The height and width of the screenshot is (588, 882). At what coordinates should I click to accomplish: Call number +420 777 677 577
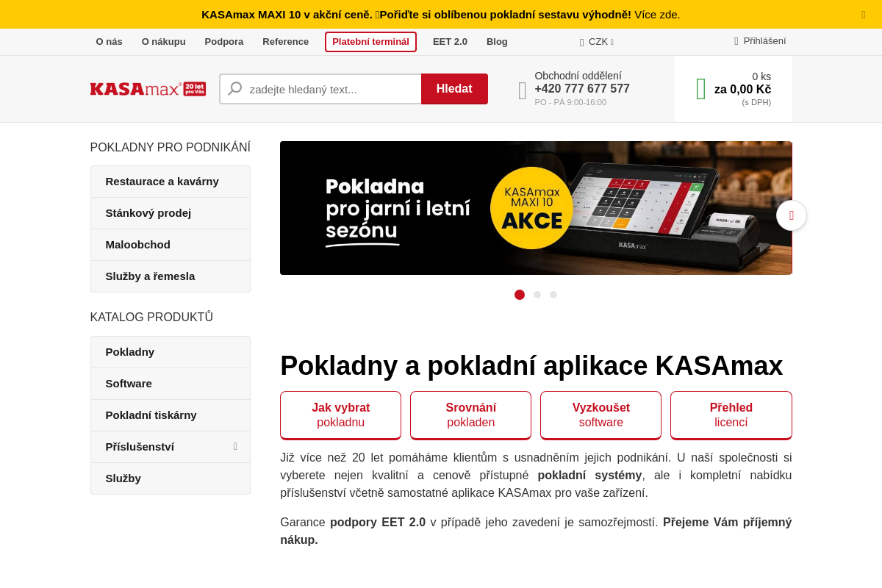582,89
